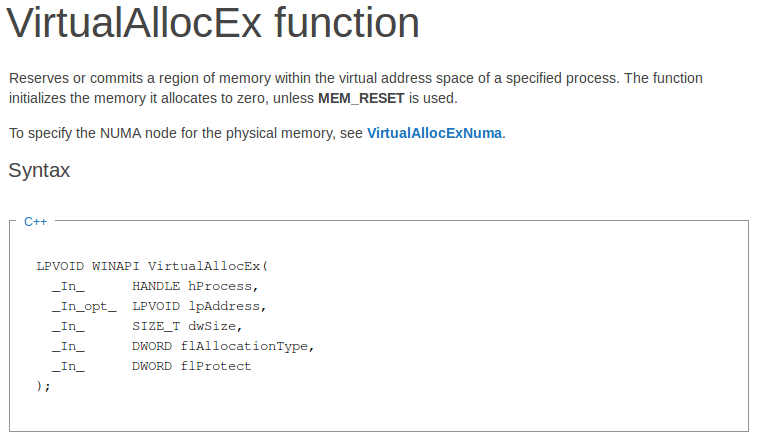Click DWORD on the flProtect line

152,366
